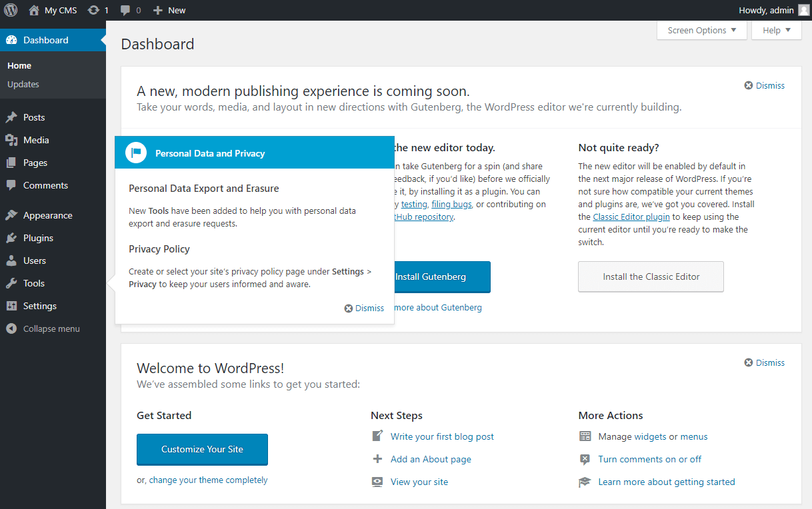Click the plus icon for About page

coord(378,459)
